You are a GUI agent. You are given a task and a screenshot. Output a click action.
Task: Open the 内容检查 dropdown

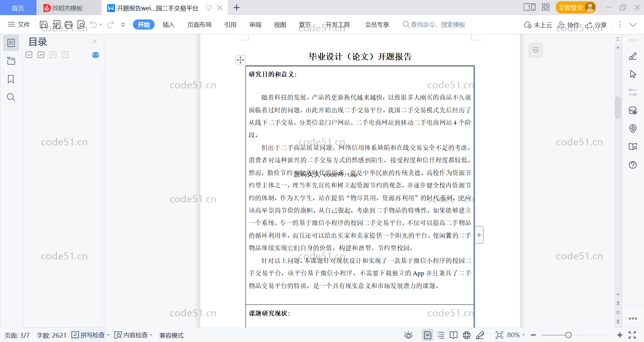pyautogui.click(x=133, y=335)
